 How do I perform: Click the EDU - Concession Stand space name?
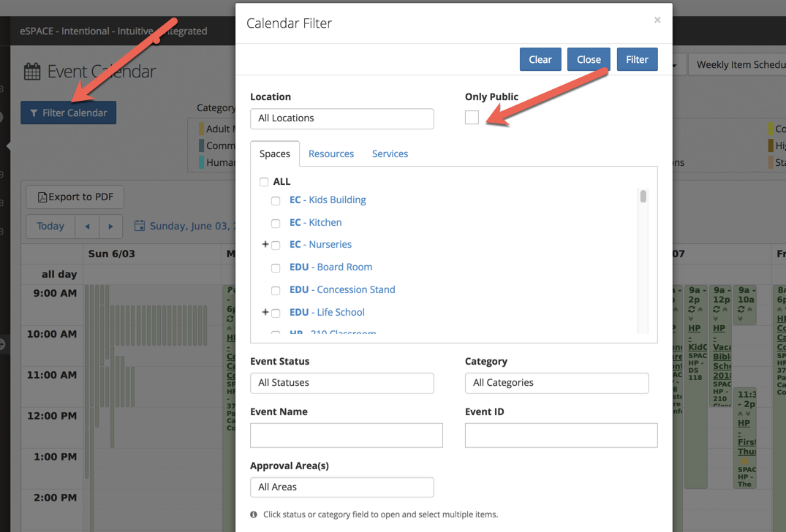click(342, 289)
